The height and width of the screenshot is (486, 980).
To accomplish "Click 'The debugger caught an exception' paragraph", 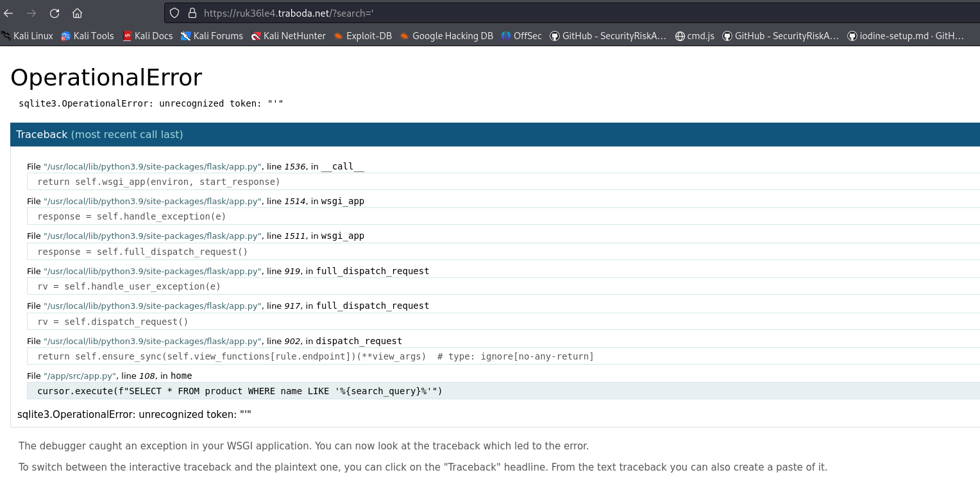I will click(x=303, y=446).
